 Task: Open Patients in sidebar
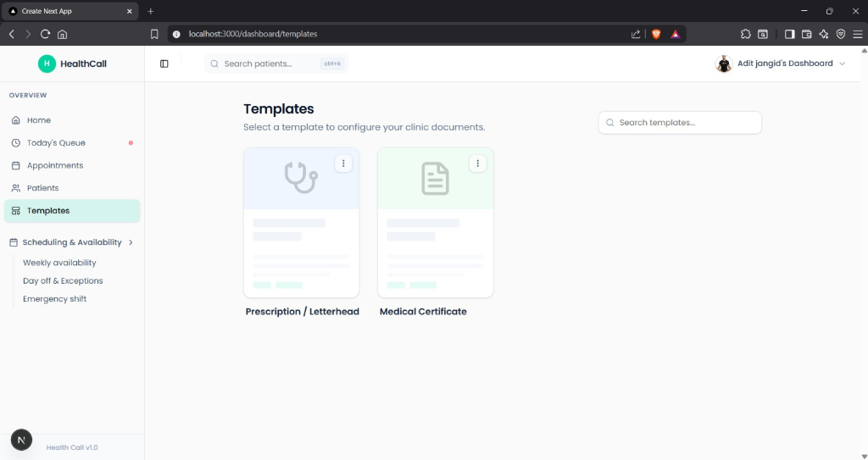pyautogui.click(x=72, y=188)
